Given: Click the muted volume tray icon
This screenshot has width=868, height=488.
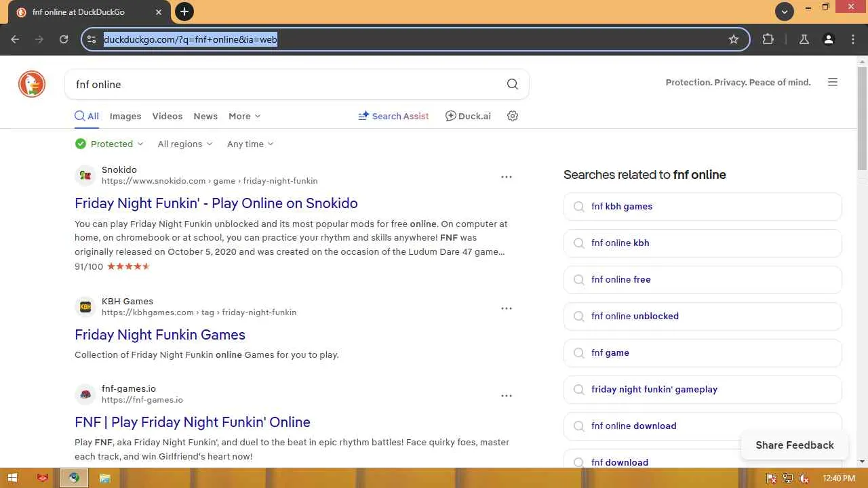Looking at the screenshot, I should tap(804, 479).
